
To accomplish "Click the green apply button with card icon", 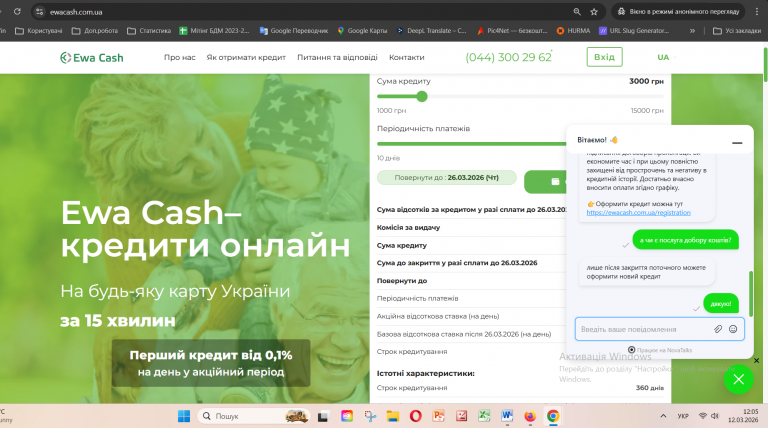I will click(545, 182).
